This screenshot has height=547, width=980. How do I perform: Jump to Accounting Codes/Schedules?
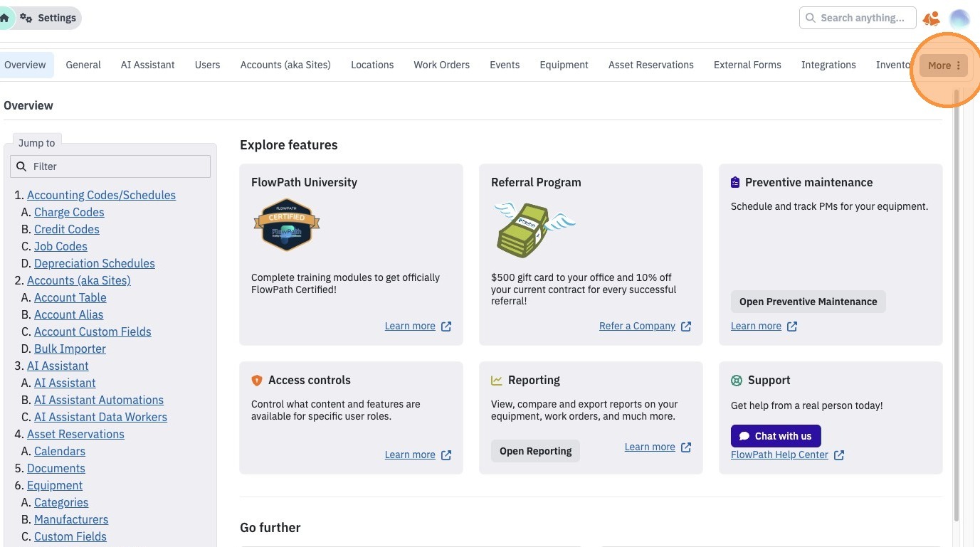(101, 195)
